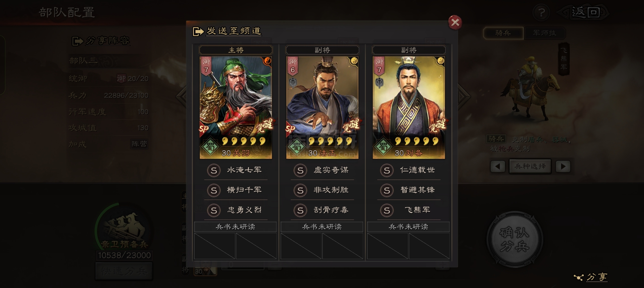
Task: Click the 发送至频道 send-to-channel icon
Action: pos(198,31)
